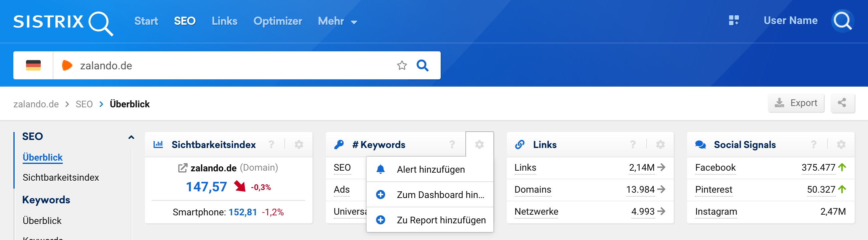Click the Facebook value 375.477

tap(818, 168)
